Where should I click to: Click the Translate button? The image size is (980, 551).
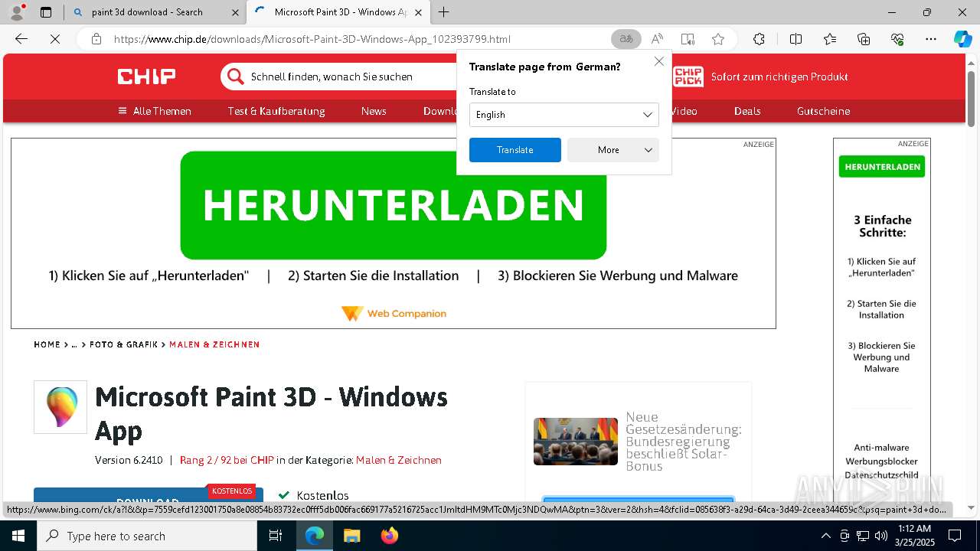[515, 150]
